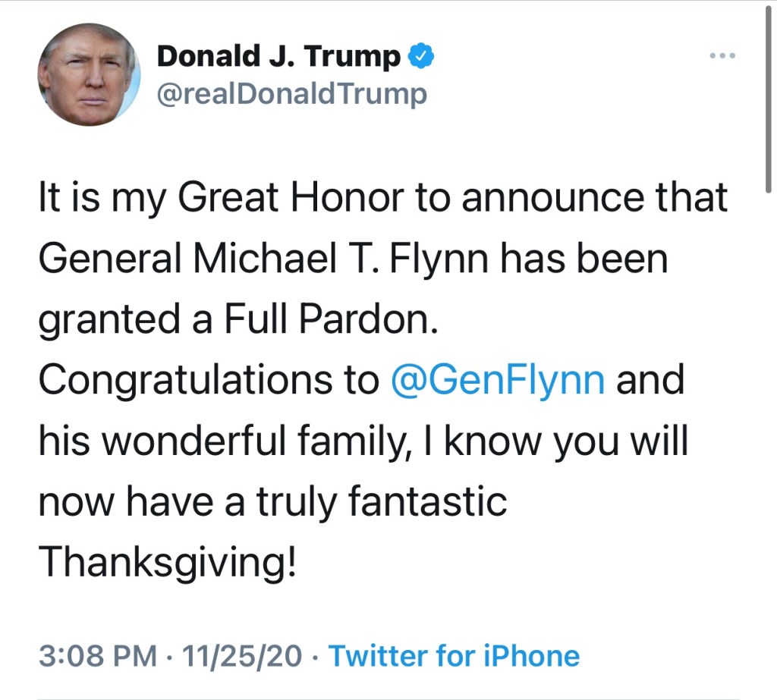Click the word "Thanksgiving!" ending the tweet
Screen dimensions: 777x700
click(x=166, y=563)
